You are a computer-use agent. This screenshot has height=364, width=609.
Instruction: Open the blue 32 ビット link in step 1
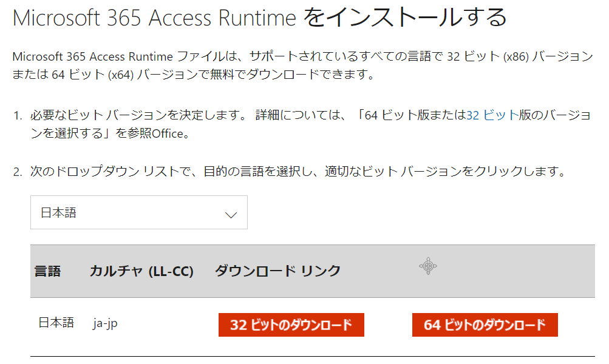coord(492,115)
